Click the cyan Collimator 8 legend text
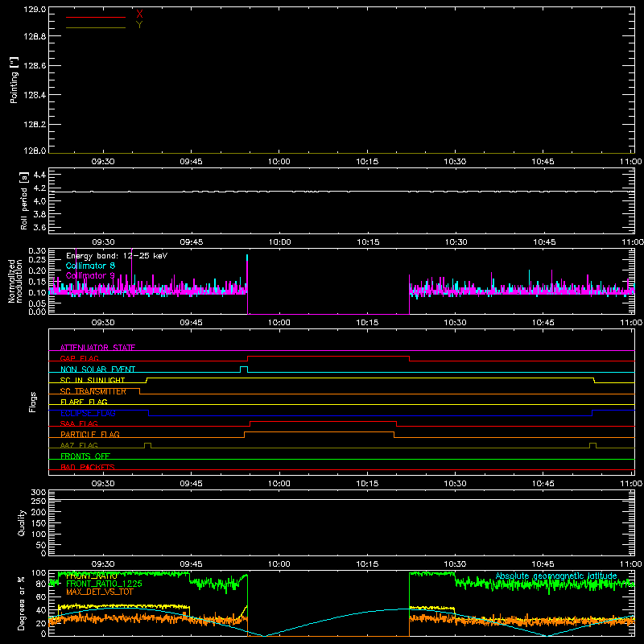The image size is (644, 644). pos(90,266)
